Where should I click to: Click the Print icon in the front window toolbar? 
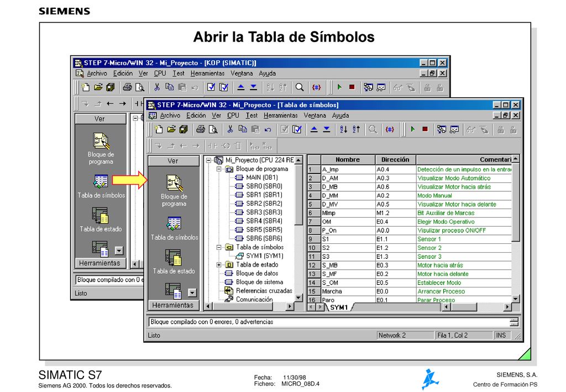(x=200, y=129)
